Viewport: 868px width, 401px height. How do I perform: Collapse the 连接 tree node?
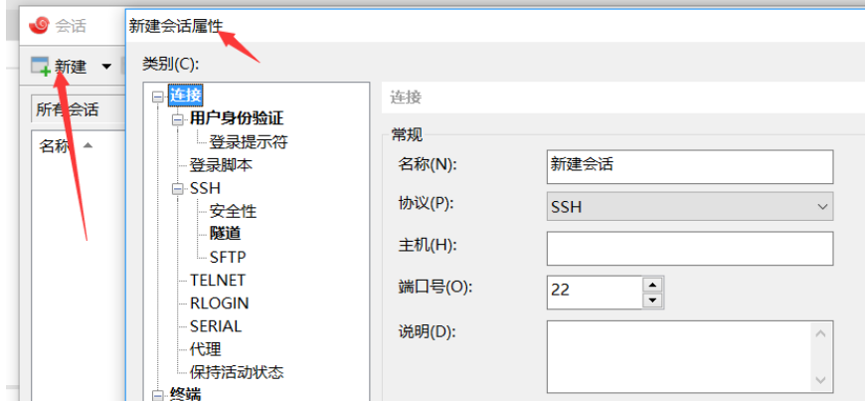point(158,97)
